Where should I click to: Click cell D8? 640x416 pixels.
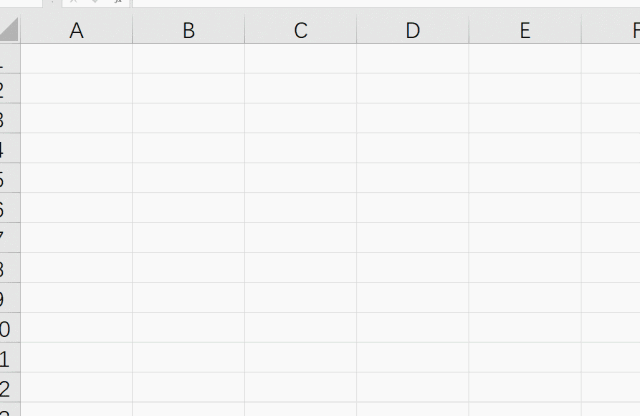[413, 268]
